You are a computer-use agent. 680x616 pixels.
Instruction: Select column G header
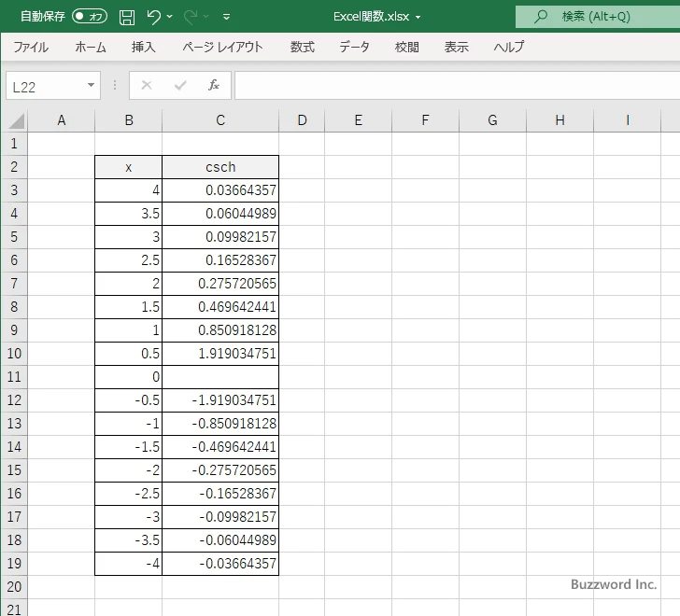[492, 120]
